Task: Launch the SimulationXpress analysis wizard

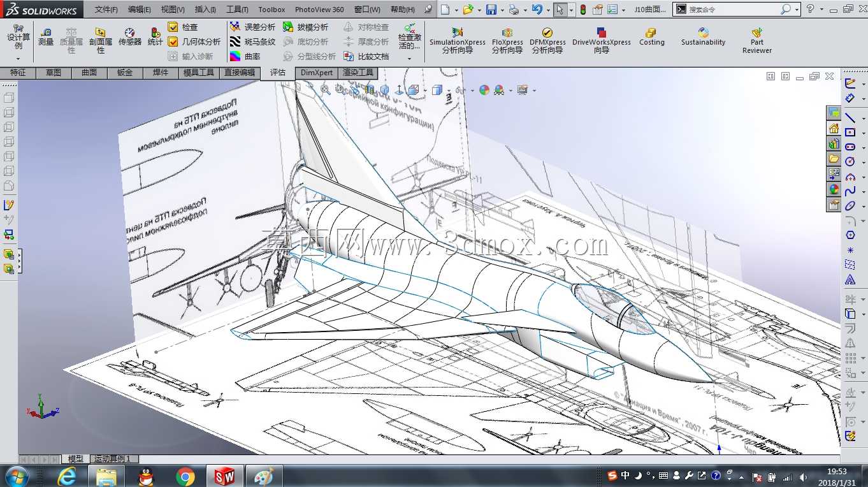Action: tap(458, 41)
